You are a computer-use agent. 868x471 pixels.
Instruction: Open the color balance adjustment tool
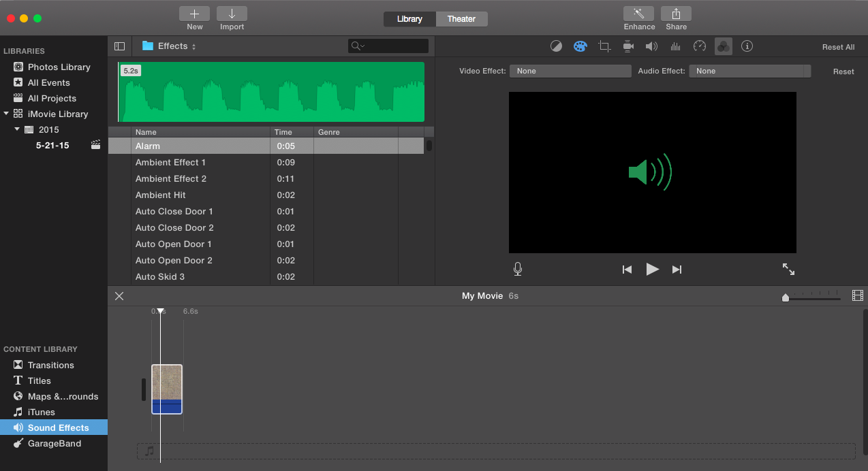coord(557,46)
